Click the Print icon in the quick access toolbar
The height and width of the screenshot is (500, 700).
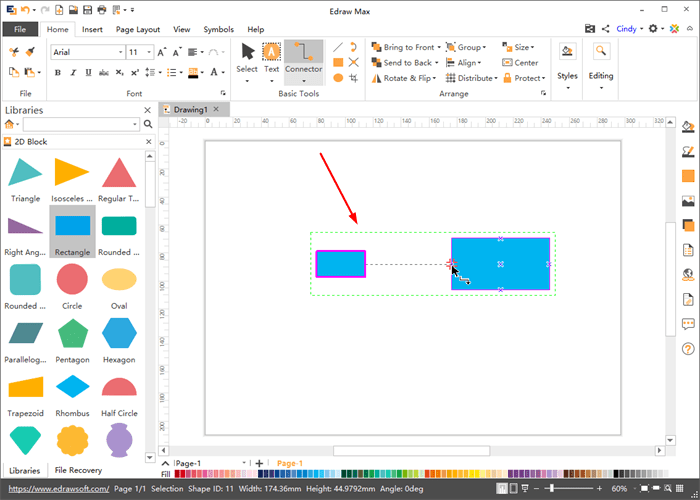coord(102,10)
